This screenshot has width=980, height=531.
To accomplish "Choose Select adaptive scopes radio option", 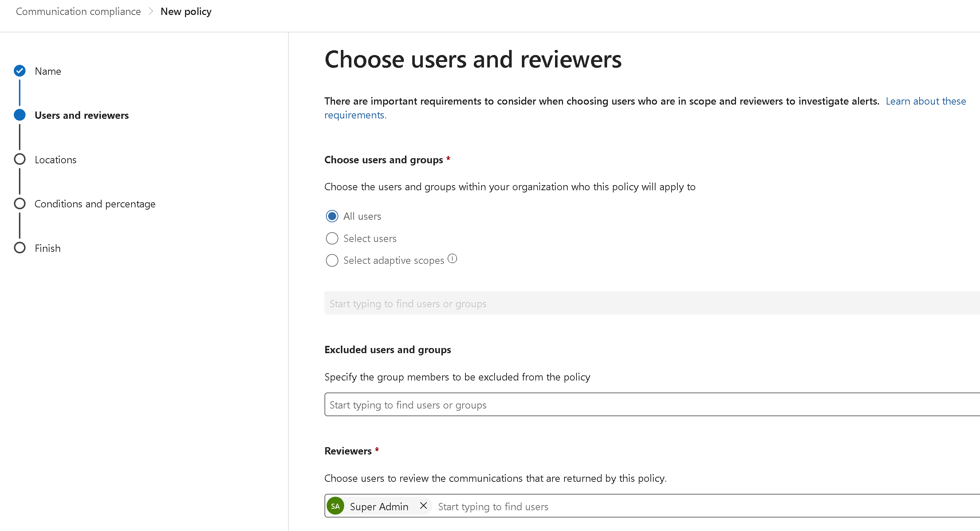I will [x=332, y=260].
